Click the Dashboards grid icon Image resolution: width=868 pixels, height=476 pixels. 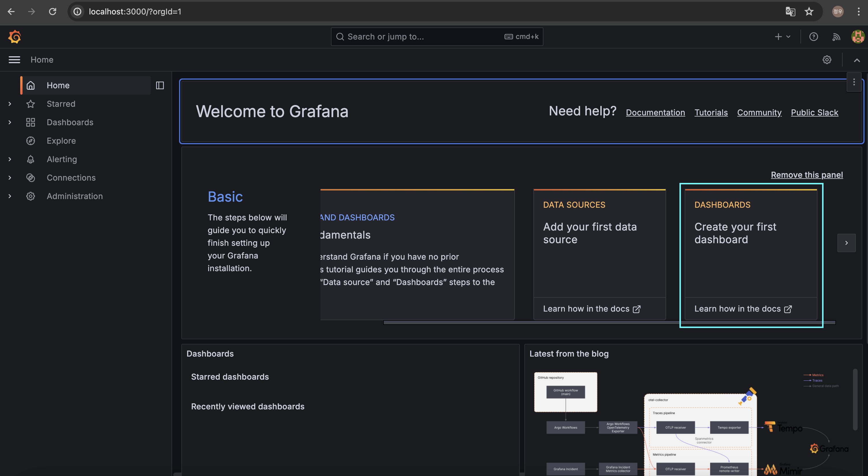31,122
